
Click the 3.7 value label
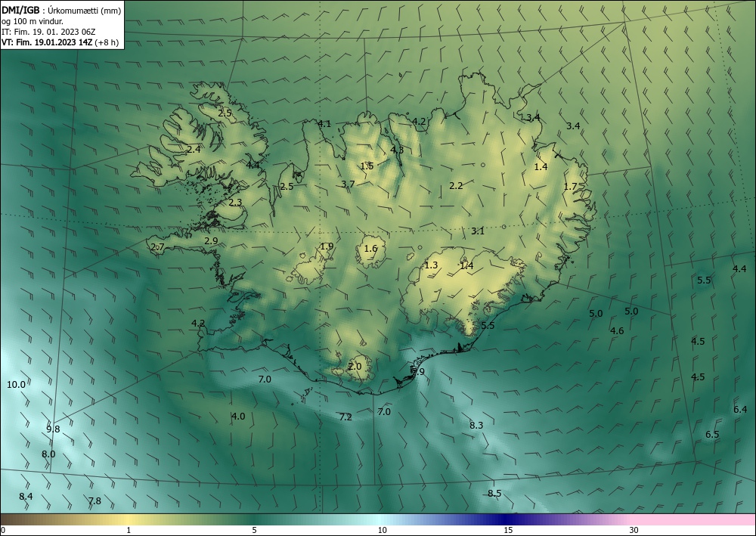(348, 184)
